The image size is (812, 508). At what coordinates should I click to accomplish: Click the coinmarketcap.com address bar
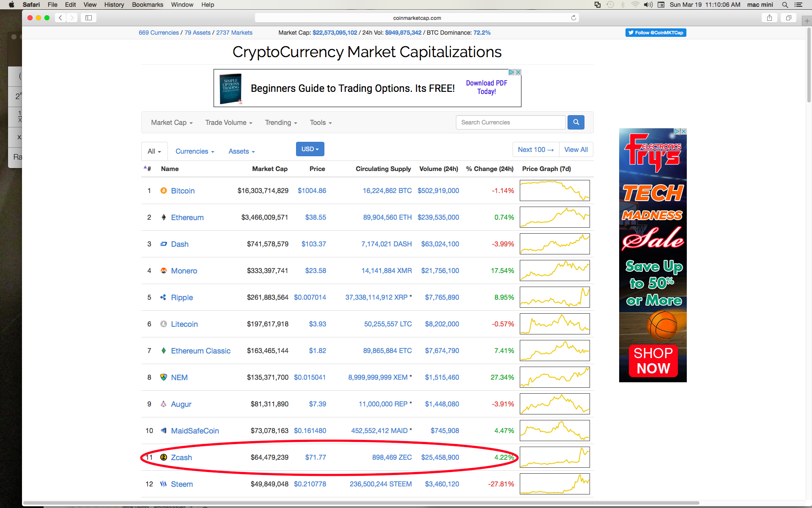tap(417, 18)
